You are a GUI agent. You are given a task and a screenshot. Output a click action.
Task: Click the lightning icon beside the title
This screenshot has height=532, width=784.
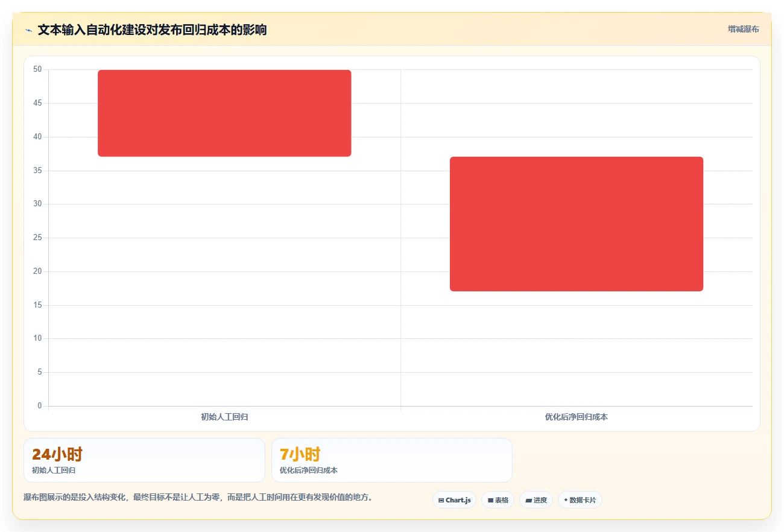(x=28, y=30)
